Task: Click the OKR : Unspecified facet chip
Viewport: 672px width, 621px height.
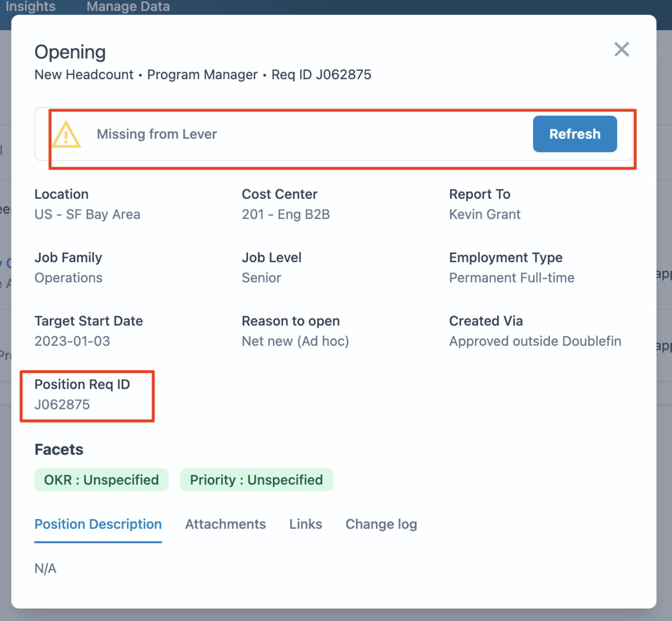Action: click(x=101, y=480)
